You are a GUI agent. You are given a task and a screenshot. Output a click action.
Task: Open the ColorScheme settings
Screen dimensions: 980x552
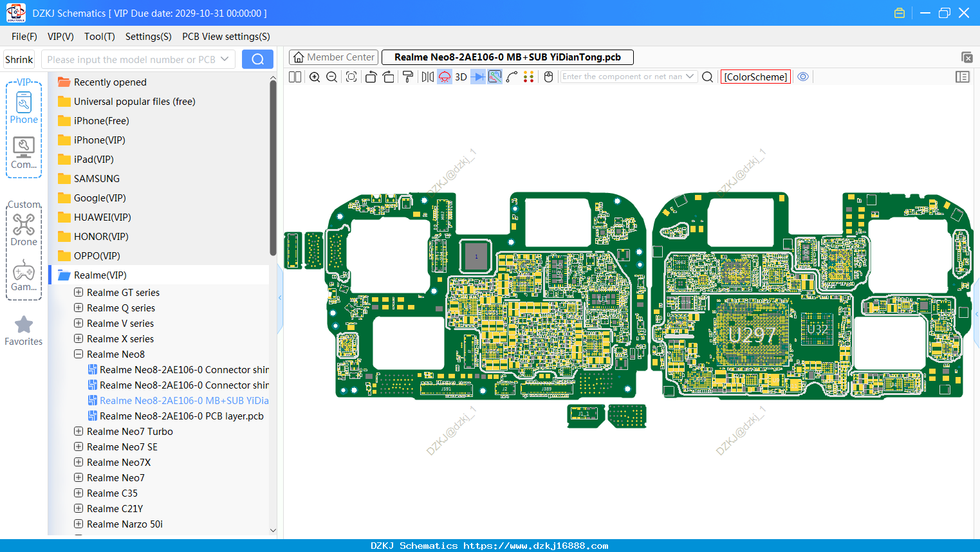[755, 77]
